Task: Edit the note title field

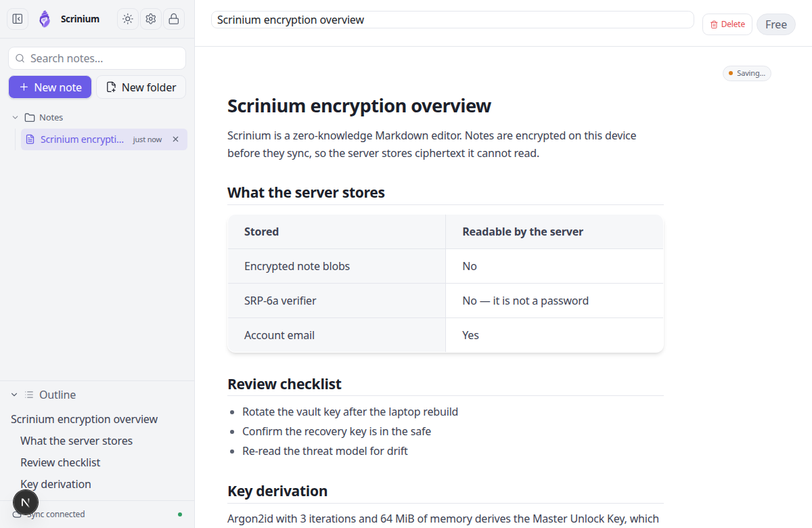Action: [453, 20]
